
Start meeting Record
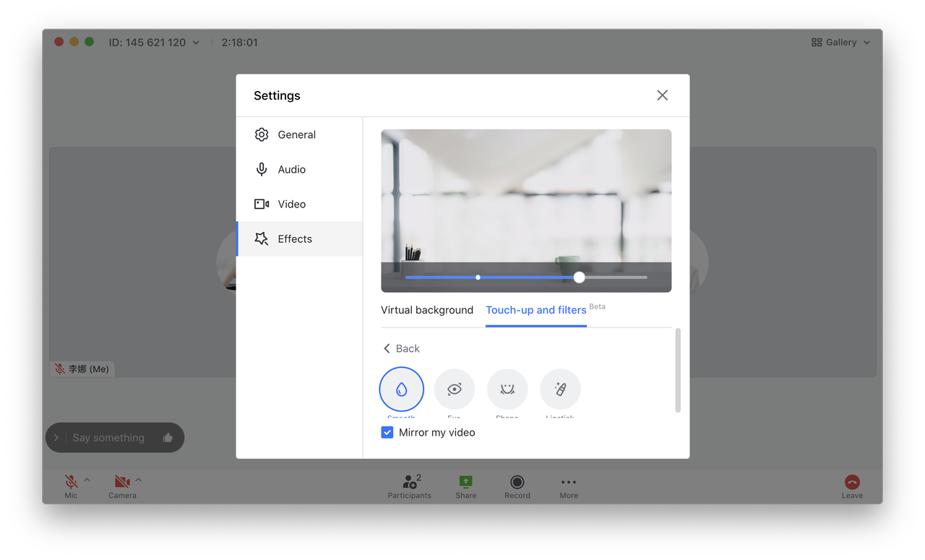pos(517,486)
